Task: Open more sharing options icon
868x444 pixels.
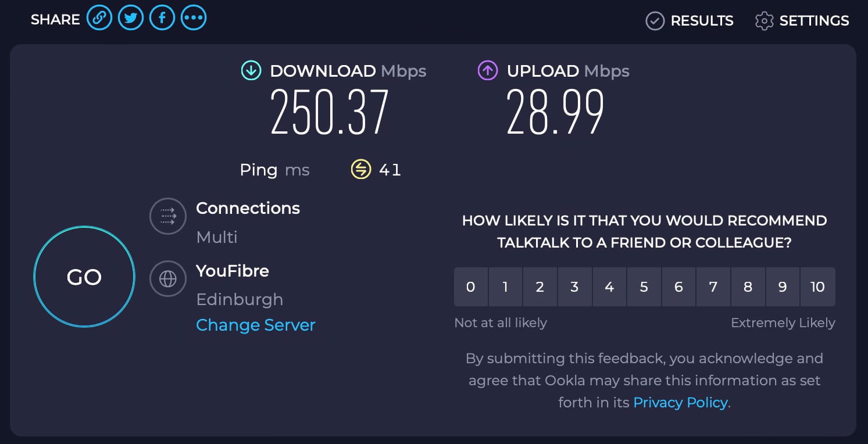Action: 193,17
